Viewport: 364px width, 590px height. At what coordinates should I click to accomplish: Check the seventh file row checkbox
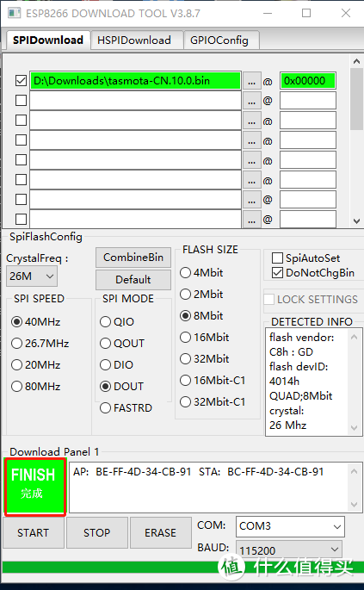[21, 200]
